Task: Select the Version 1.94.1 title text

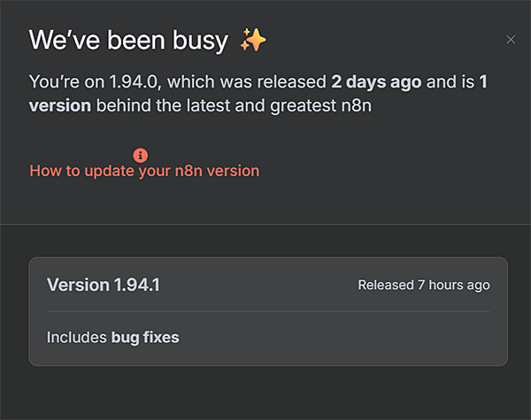Action: click(x=104, y=285)
